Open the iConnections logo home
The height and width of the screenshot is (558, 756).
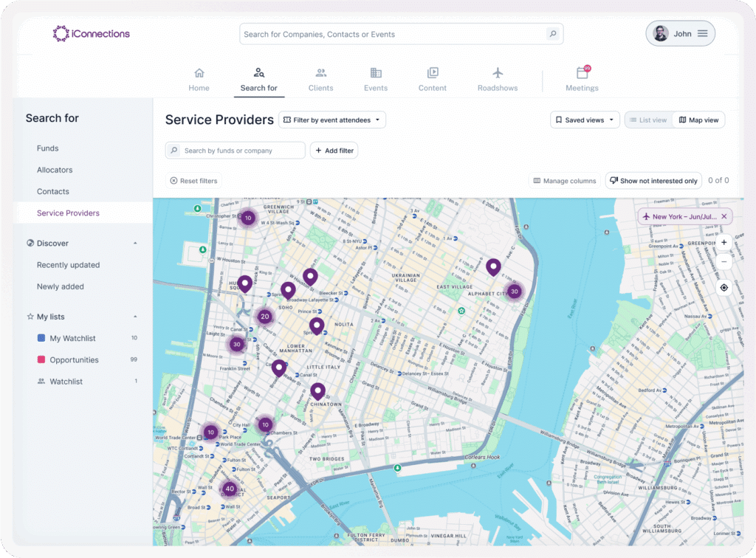coord(92,34)
